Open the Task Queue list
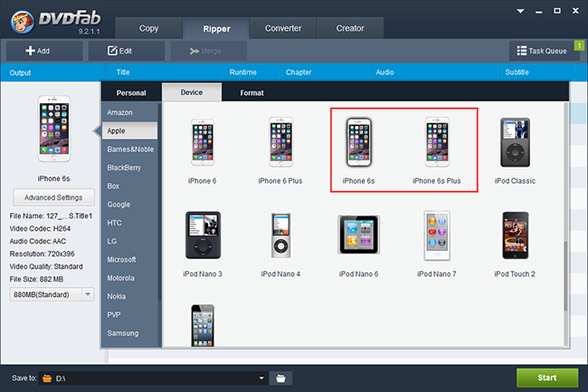Viewport: 588px width, 392px height. [542, 51]
